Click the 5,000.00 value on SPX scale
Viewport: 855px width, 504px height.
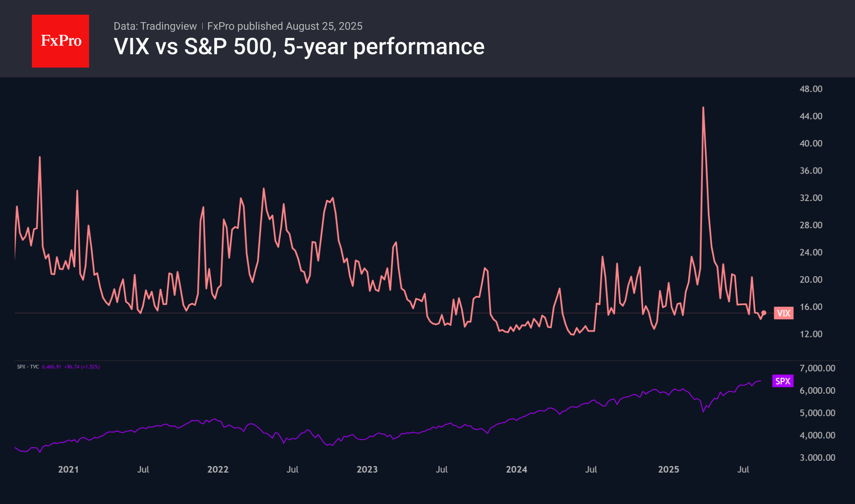pos(817,413)
